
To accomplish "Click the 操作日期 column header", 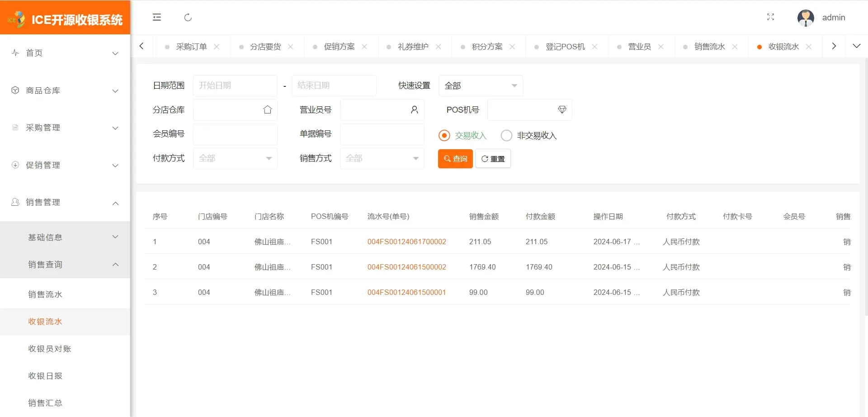I will click(x=609, y=217).
